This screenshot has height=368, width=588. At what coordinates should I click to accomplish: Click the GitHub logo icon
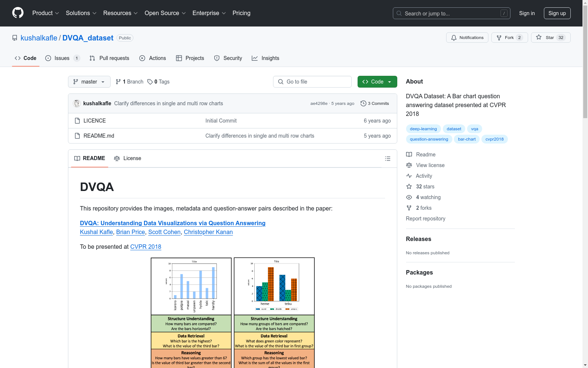(x=18, y=13)
